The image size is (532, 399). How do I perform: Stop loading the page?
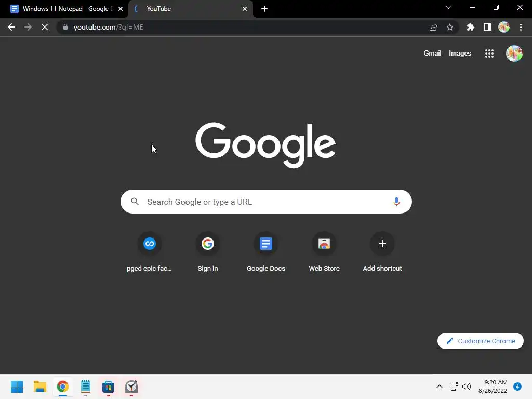click(x=45, y=27)
